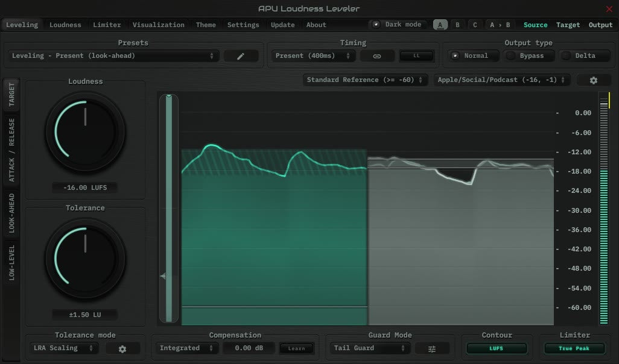The image size is (619, 364).
Task: Open Guard Mode sliders settings icon
Action: 432,348
